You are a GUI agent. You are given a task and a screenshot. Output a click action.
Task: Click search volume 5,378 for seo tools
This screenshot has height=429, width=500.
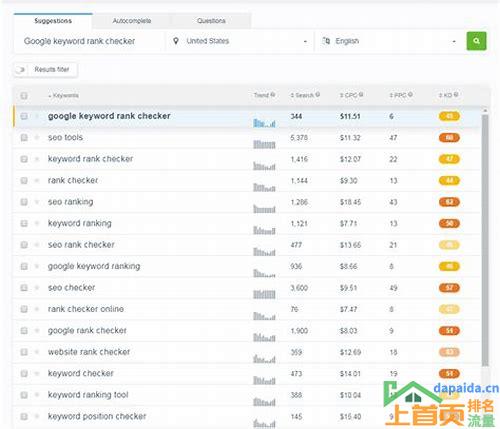click(299, 138)
